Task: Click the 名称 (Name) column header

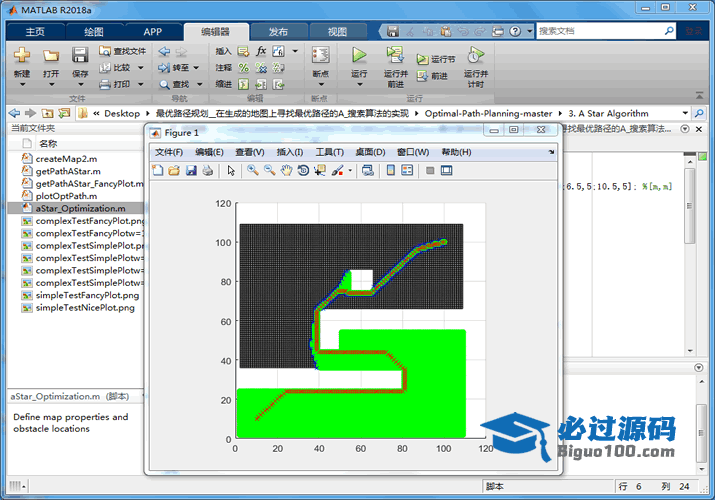Action: [47, 144]
